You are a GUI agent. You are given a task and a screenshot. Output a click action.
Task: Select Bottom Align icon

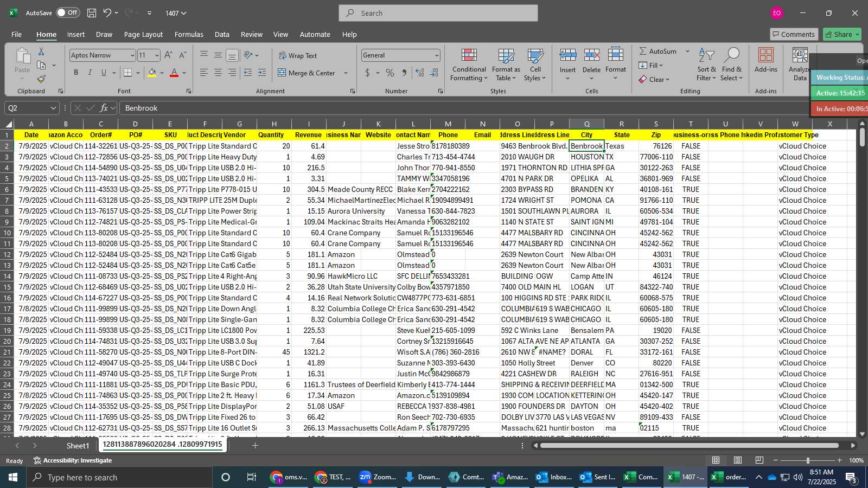[x=232, y=55]
